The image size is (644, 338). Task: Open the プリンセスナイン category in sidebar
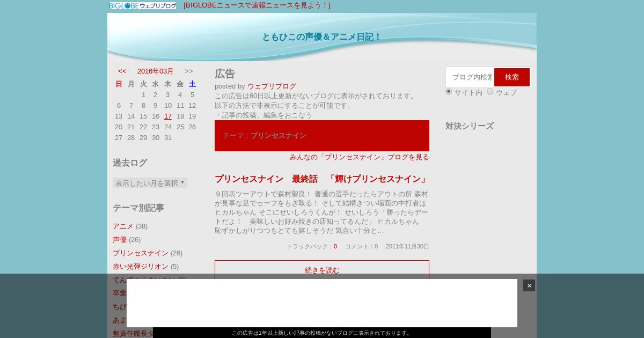pos(141,253)
